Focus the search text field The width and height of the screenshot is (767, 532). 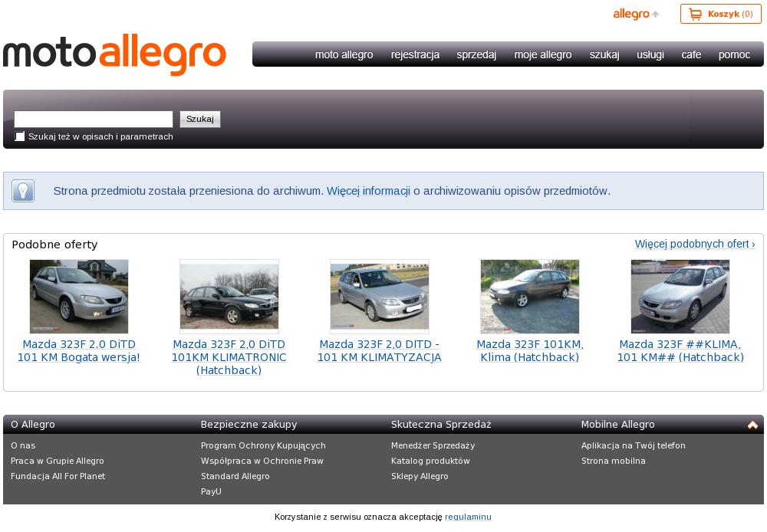click(94, 120)
